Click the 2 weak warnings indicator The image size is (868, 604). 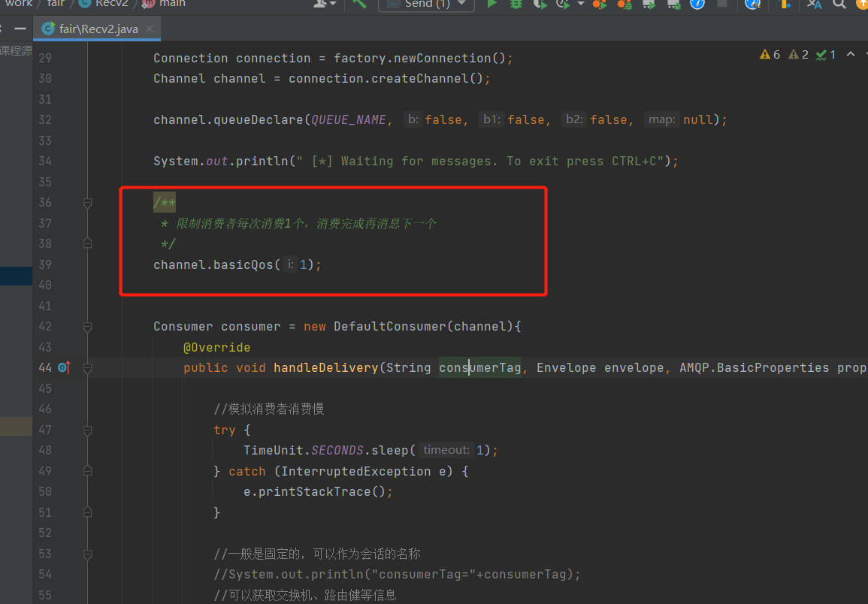tap(798, 54)
